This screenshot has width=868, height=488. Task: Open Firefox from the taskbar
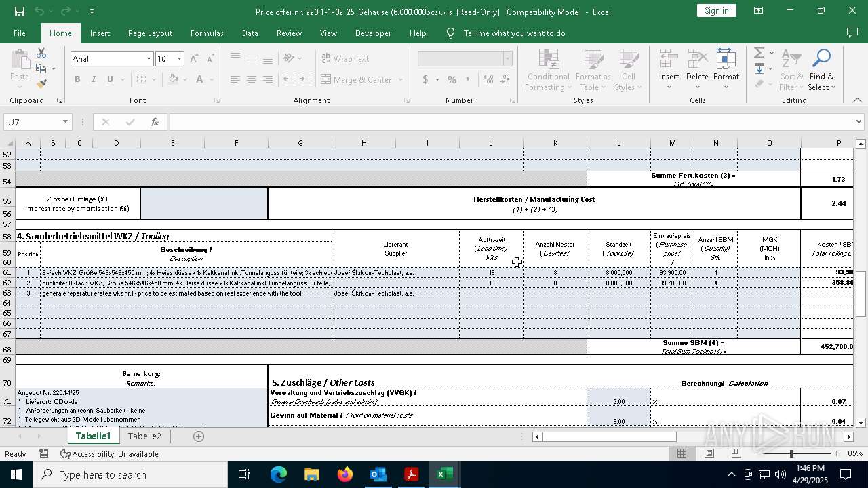[x=344, y=474]
